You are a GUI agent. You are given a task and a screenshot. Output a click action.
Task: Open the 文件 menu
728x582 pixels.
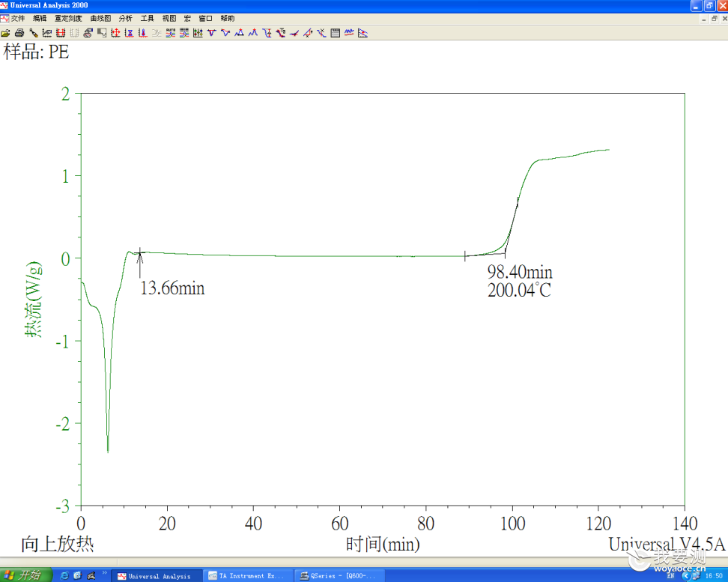[x=18, y=19]
